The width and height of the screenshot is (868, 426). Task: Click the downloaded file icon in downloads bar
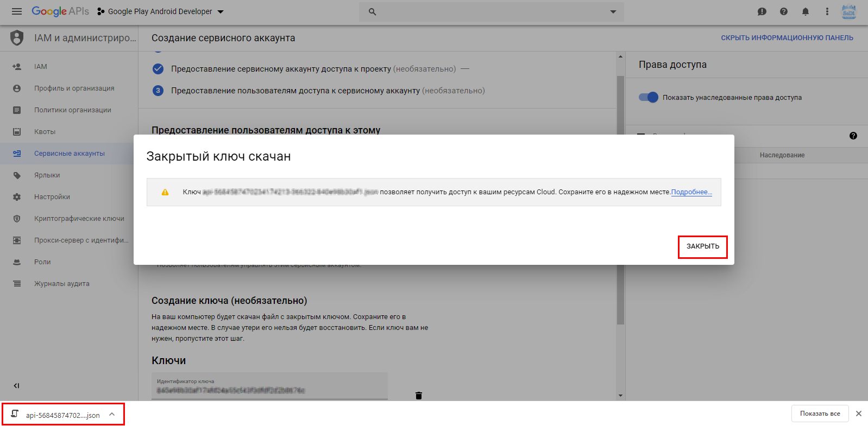click(15, 414)
